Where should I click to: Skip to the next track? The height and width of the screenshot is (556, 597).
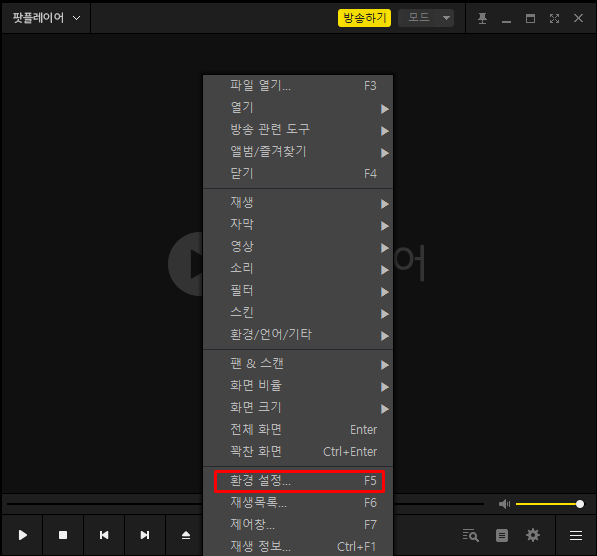point(145,535)
